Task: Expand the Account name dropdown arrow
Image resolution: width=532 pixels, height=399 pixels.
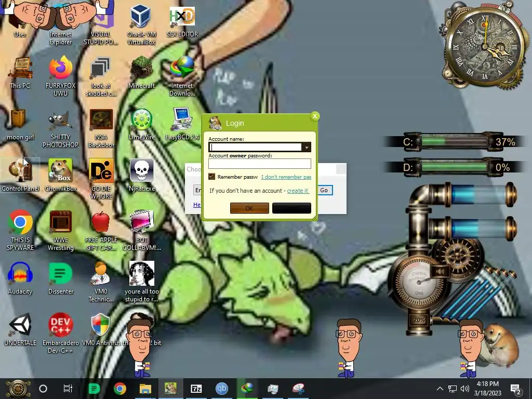Action: tap(307, 147)
